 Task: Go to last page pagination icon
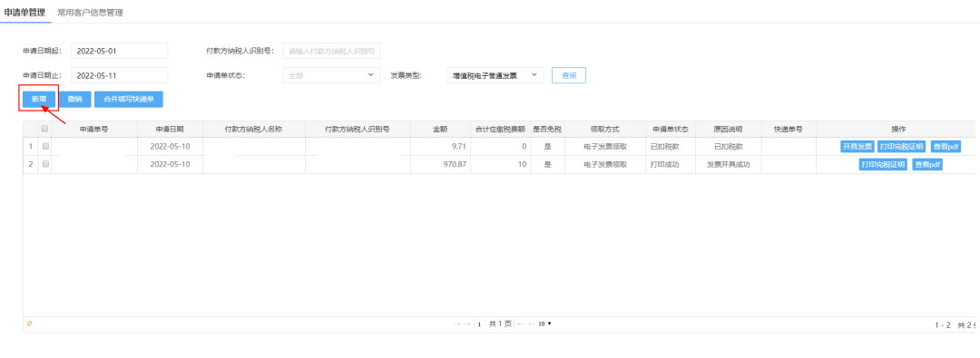(531, 324)
